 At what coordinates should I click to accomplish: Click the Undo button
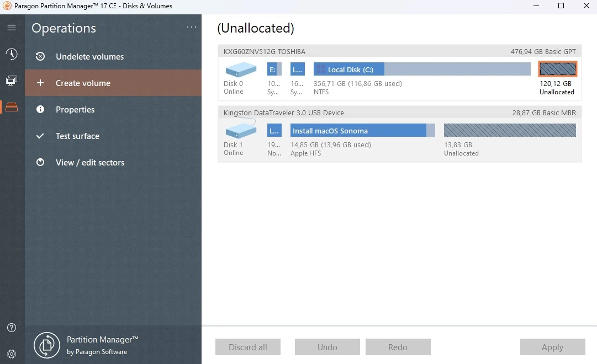327,347
